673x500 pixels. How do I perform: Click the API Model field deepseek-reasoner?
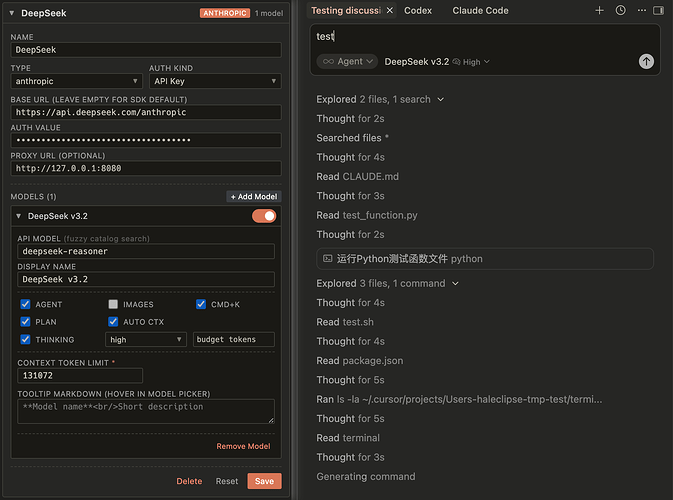click(146, 252)
